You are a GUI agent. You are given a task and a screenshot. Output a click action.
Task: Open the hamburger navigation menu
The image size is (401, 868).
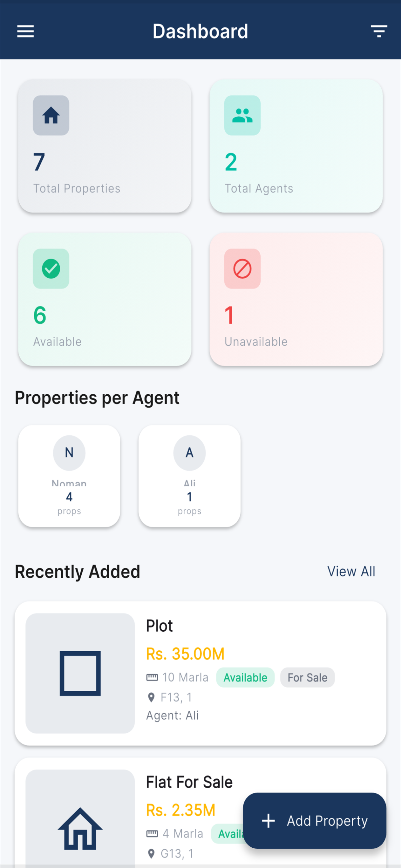click(25, 31)
